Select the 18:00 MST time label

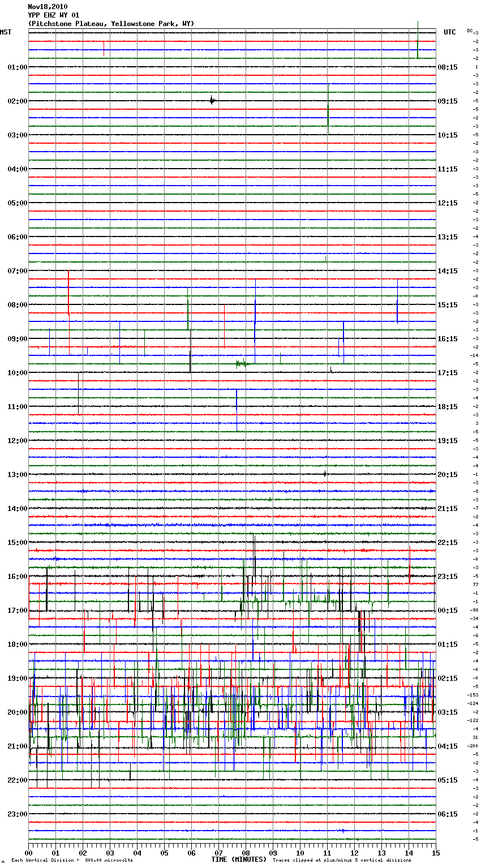point(18,644)
